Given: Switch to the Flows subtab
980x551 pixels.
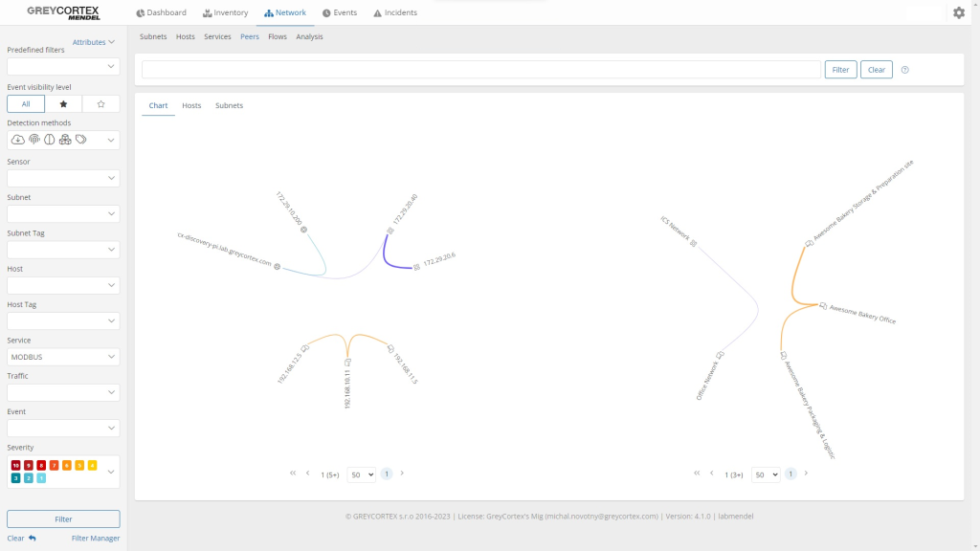Looking at the screenshot, I should [278, 36].
